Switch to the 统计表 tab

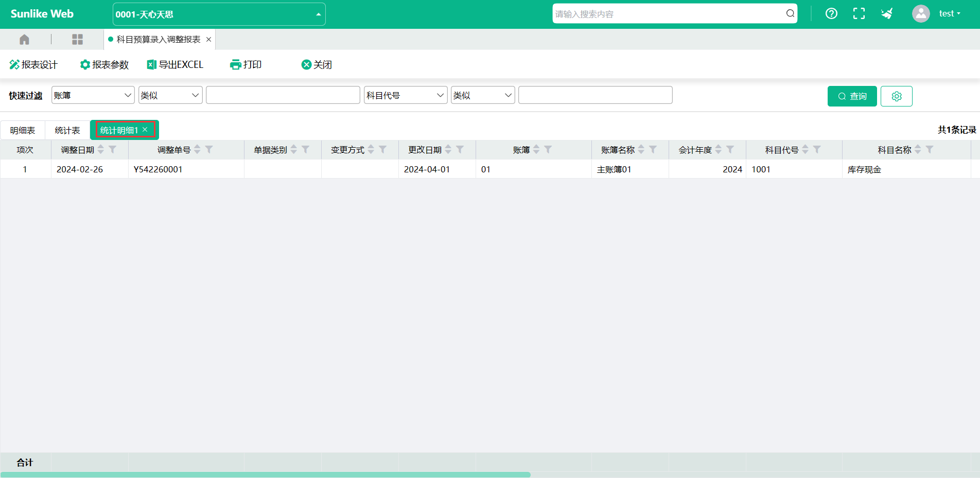click(67, 131)
